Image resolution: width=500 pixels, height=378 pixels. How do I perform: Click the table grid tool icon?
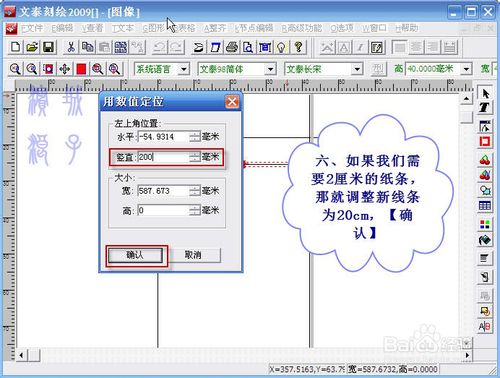[x=485, y=206]
